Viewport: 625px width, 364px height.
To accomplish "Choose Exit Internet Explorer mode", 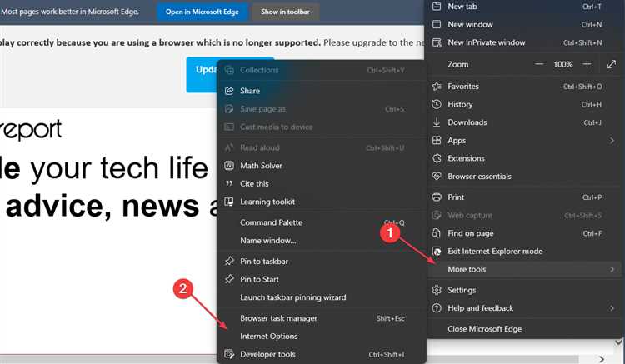I will (495, 251).
